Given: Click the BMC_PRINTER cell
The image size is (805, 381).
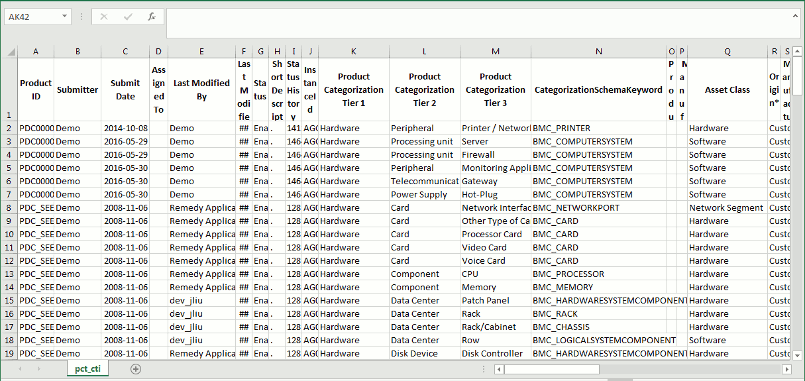Looking at the screenshot, I should (x=599, y=128).
